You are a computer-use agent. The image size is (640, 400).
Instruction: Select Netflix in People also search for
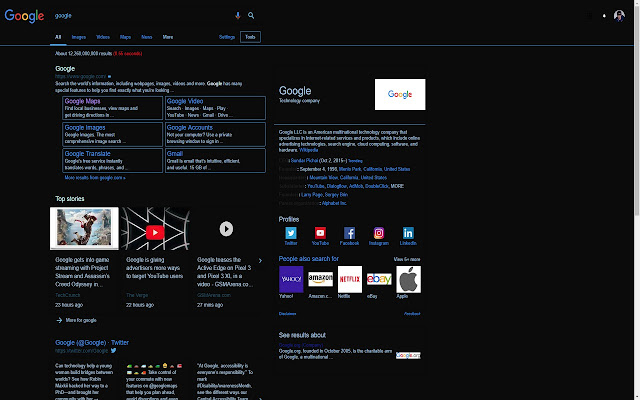[x=350, y=279]
